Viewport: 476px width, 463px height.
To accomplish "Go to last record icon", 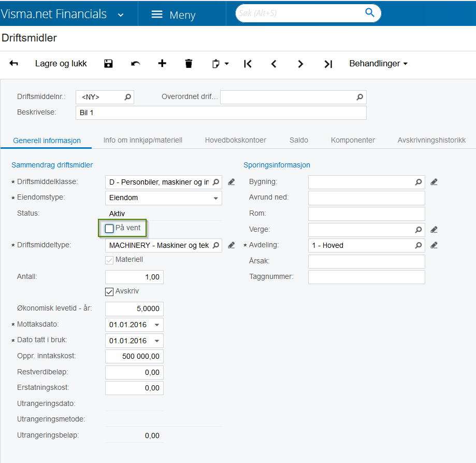I will 328,64.
